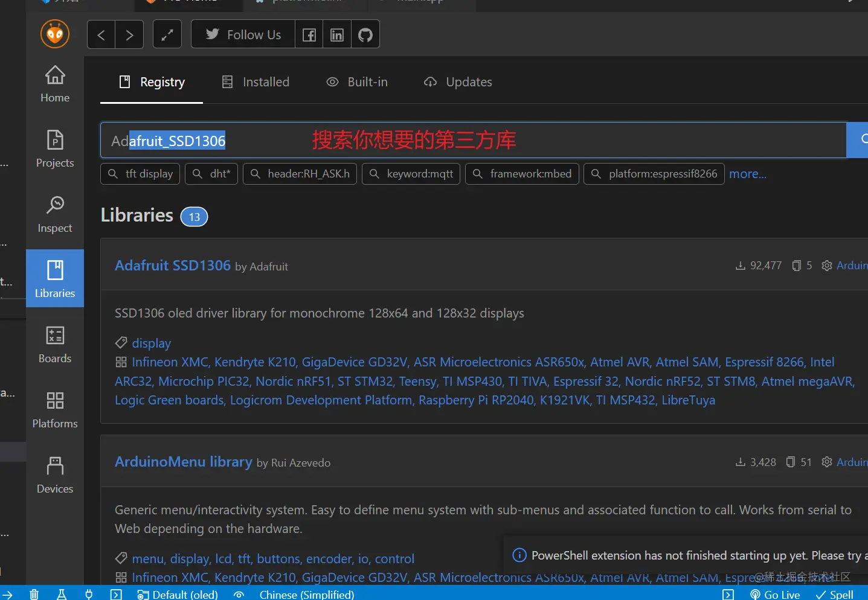This screenshot has height=600, width=868.
Task: Select the 'header:RH_ASK.h' search suggestion
Action: tap(300, 174)
